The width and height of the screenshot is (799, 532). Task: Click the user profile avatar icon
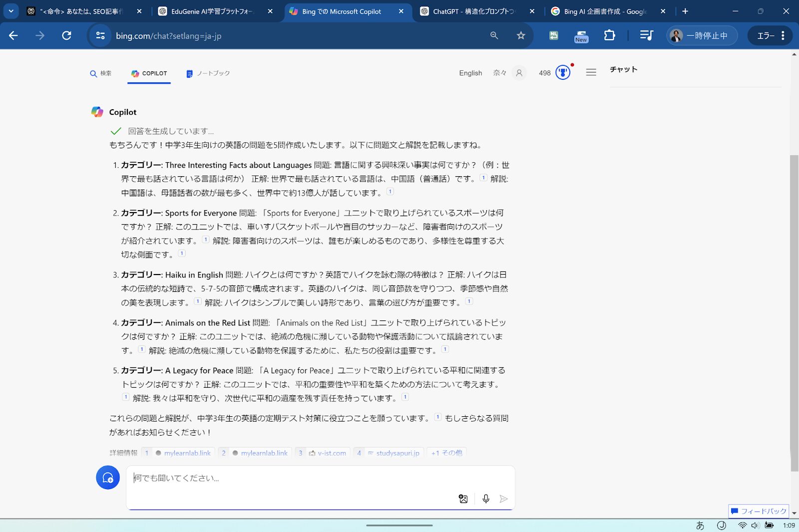point(519,73)
